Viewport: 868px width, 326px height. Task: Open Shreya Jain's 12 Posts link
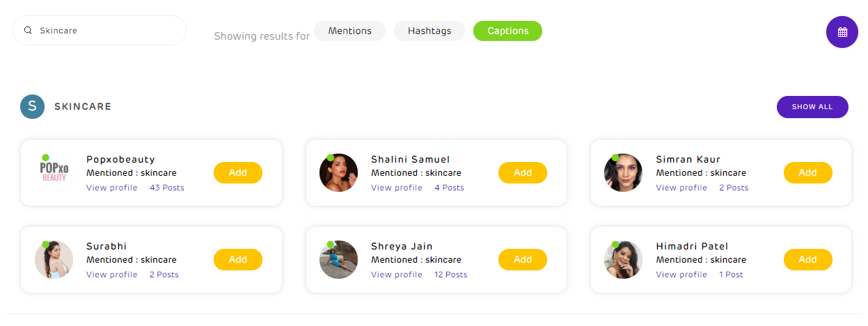pyautogui.click(x=450, y=275)
